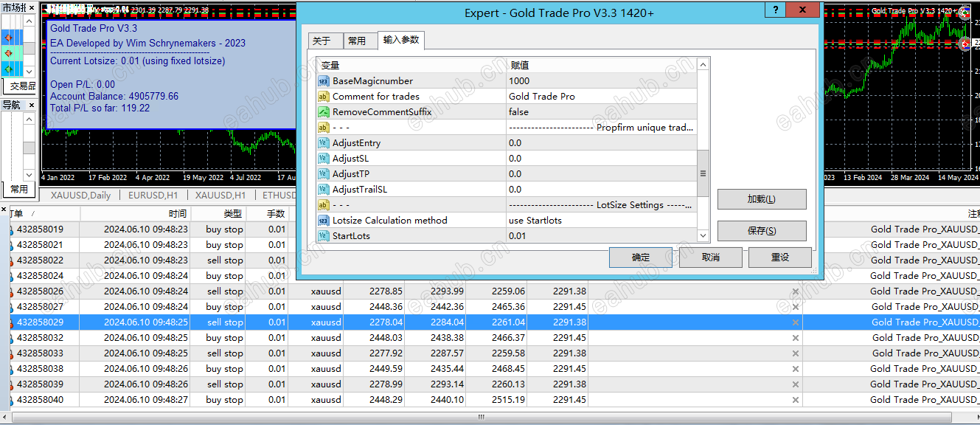
Task: Delete pending order 432858039 with its X
Action: [795, 384]
